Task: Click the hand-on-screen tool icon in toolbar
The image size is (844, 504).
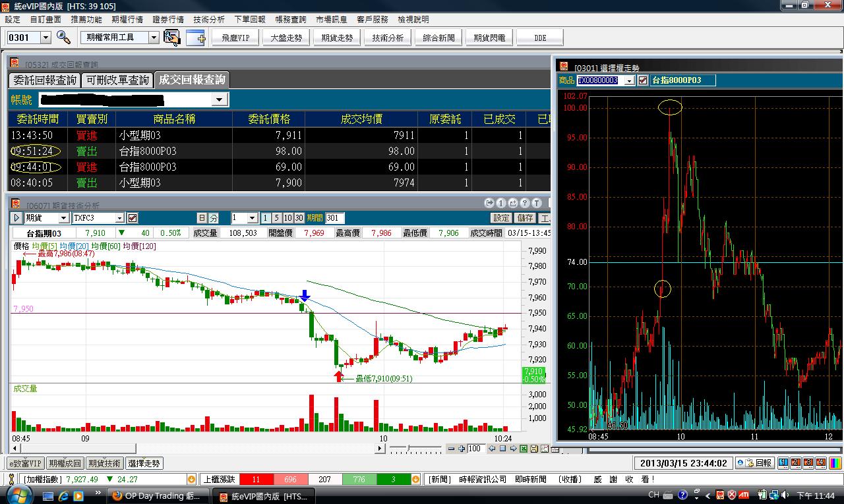Action: (x=171, y=38)
